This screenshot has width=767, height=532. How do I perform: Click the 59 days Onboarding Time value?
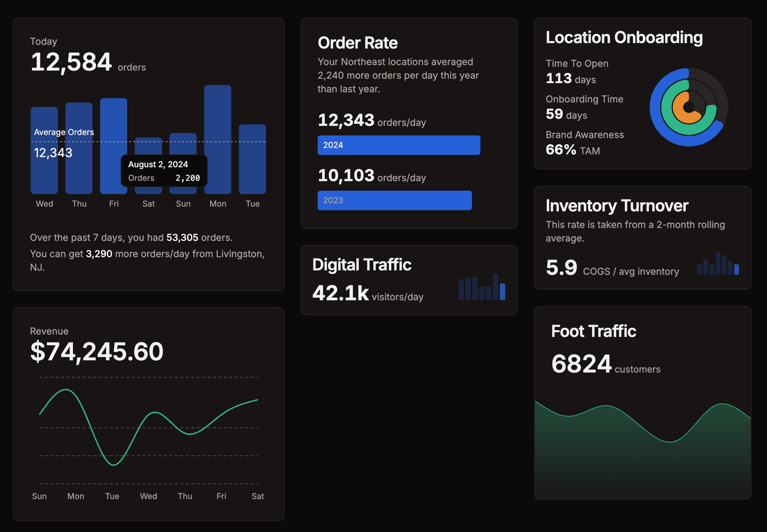click(x=566, y=114)
